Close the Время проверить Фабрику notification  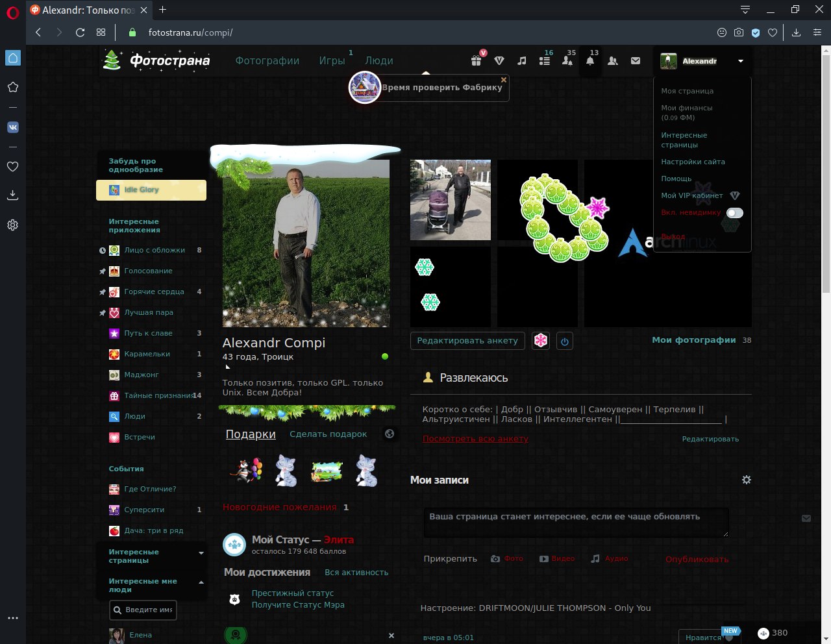point(503,80)
